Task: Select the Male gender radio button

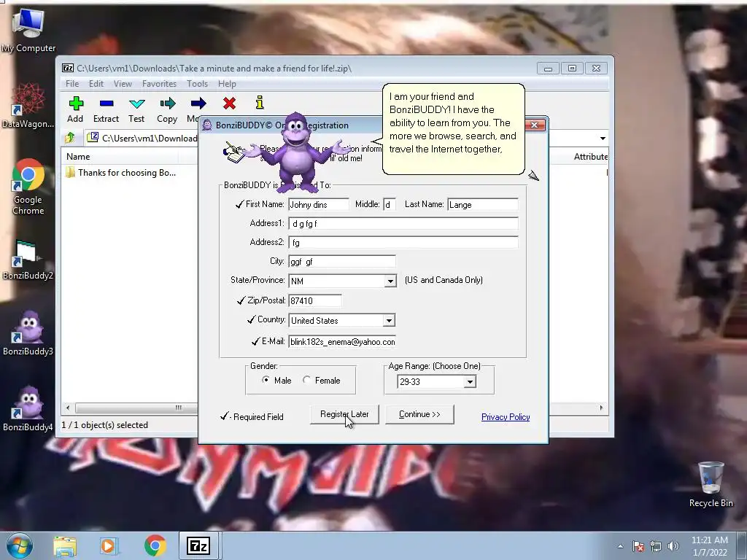Action: 266,379
